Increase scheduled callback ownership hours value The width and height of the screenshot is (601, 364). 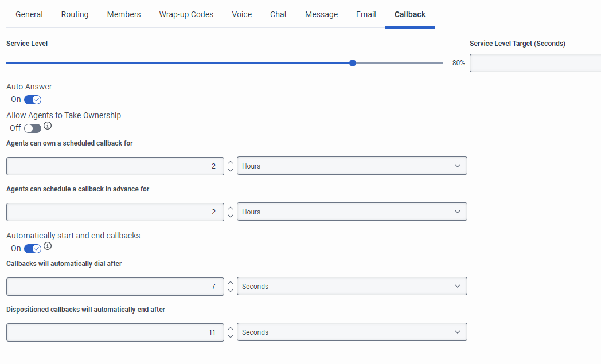tap(231, 162)
